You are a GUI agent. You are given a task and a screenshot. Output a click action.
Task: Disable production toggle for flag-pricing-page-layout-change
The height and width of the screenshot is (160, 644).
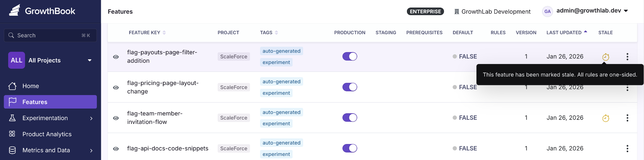[x=350, y=87]
